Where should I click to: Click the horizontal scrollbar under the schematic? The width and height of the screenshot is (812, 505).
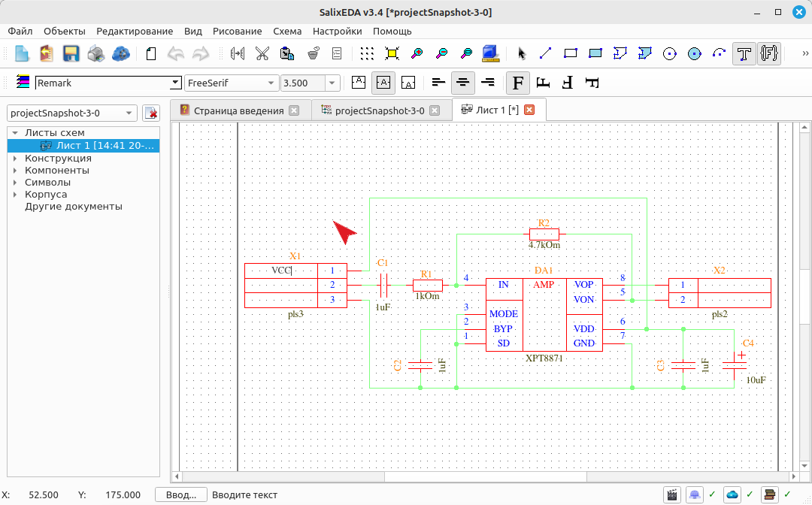point(483,476)
